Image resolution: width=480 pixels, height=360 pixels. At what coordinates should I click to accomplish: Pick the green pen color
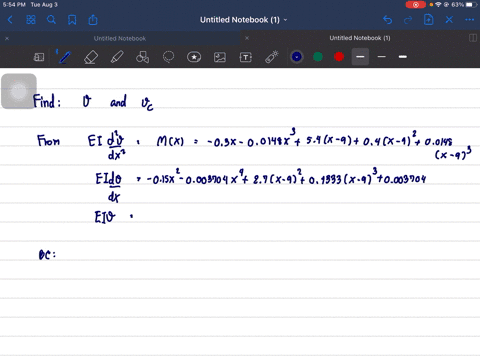pyautogui.click(x=318, y=57)
